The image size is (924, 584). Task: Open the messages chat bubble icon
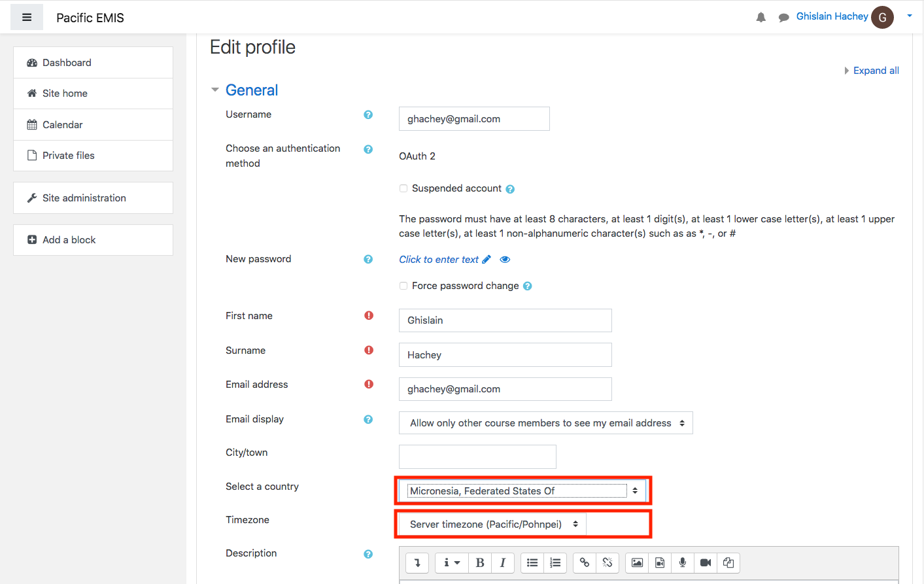pos(783,18)
